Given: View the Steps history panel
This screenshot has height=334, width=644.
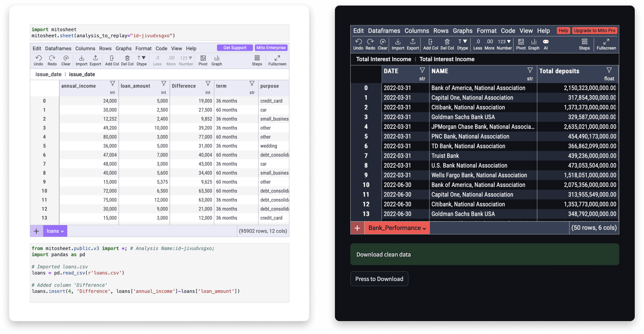Looking at the screenshot, I should [x=257, y=60].
